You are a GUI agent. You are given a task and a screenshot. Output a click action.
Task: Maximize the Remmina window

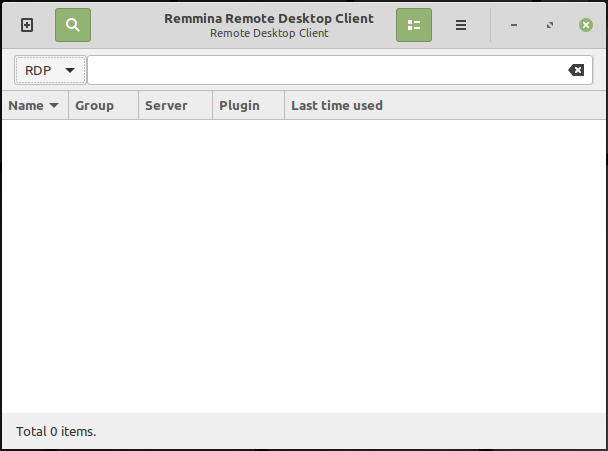click(550, 25)
